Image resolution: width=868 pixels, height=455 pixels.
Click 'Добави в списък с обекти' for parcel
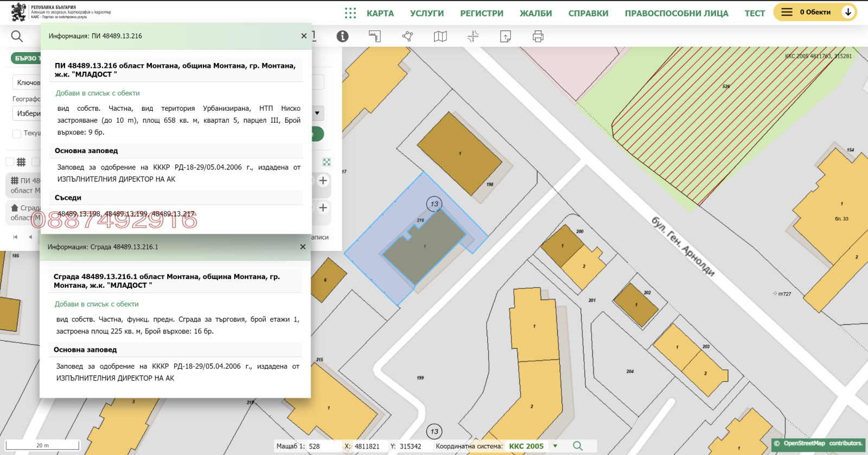point(98,93)
